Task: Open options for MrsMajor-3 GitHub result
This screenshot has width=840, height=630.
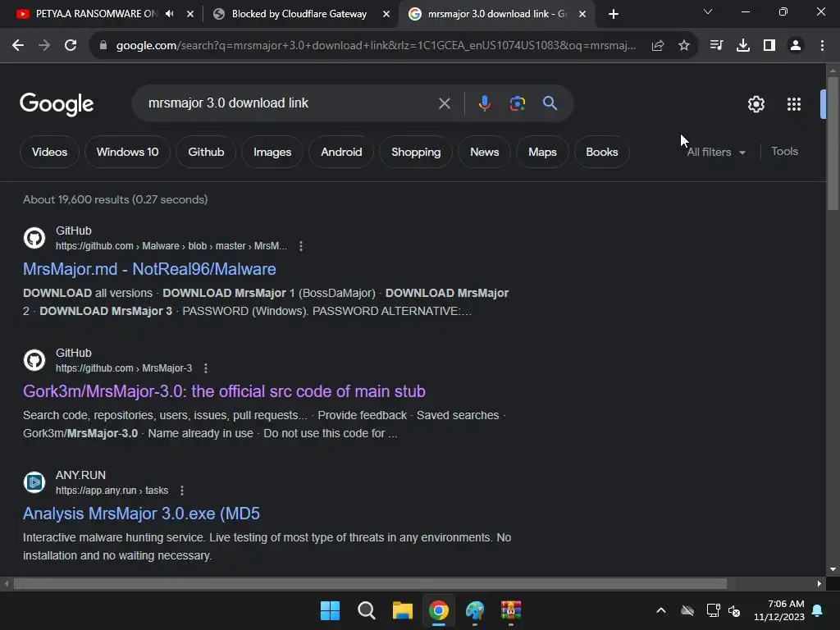Action: coord(206,368)
